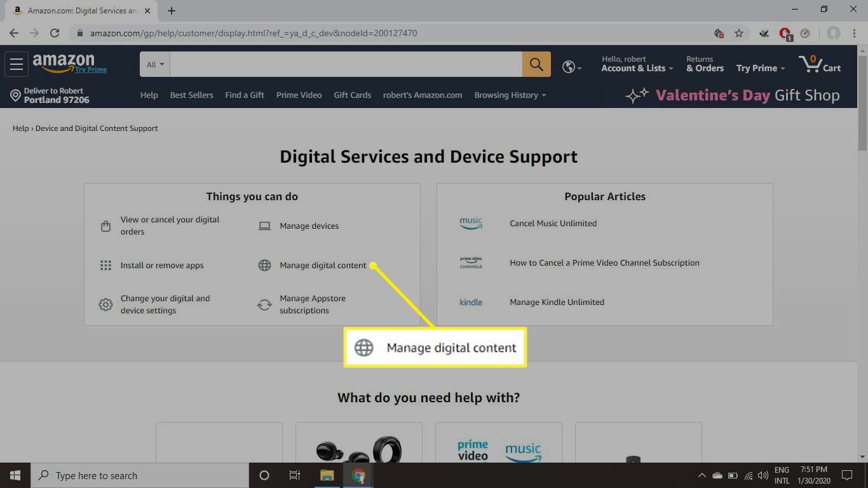Open the Windows notification center icon

click(x=846, y=475)
